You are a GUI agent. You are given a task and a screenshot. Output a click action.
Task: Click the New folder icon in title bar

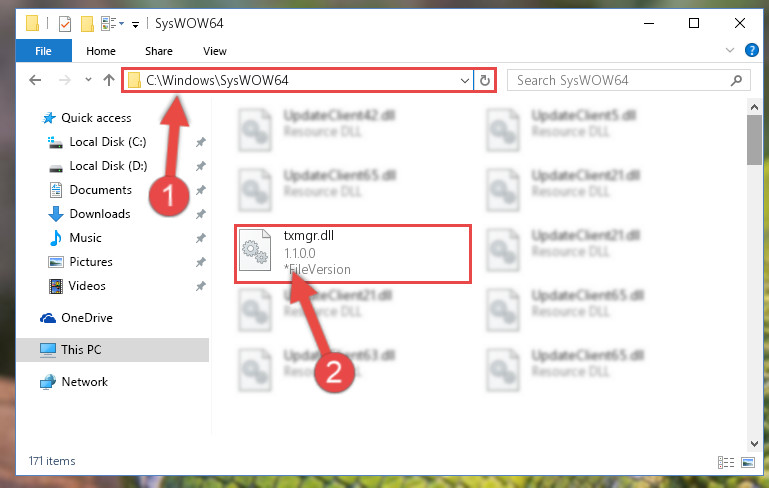[87, 24]
